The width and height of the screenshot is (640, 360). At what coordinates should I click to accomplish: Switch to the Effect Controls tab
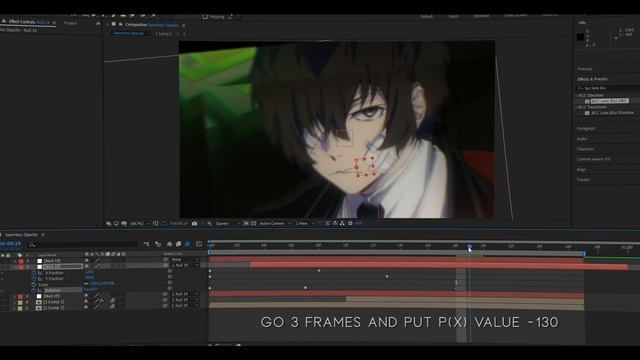tap(29, 22)
